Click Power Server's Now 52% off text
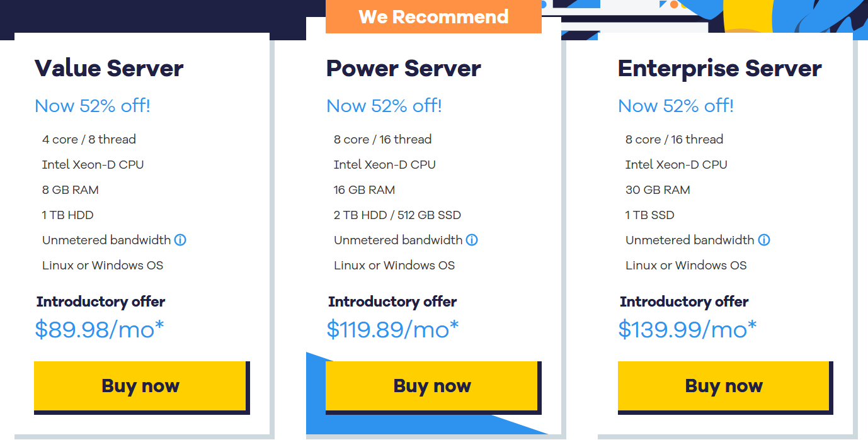Image resolution: width=868 pixels, height=440 pixels. [x=384, y=106]
